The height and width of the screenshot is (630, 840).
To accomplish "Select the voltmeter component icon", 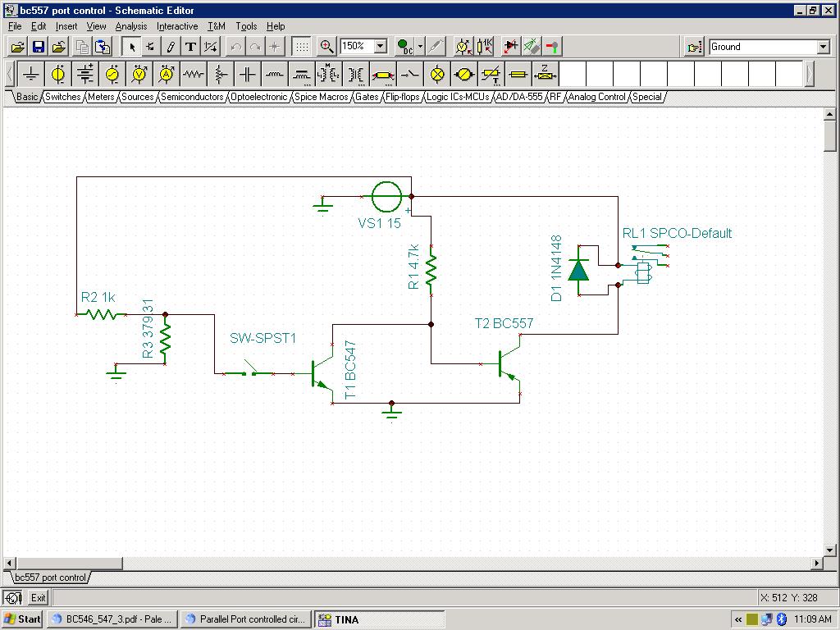I will 139,75.
